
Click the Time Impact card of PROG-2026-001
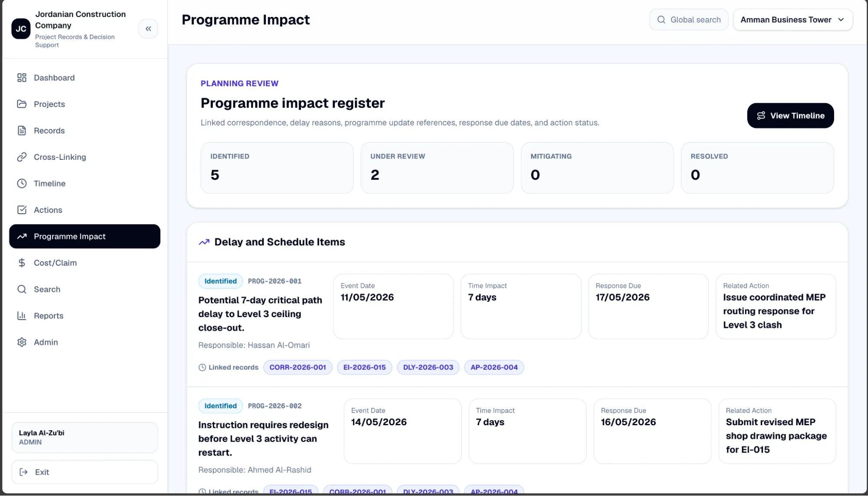(x=521, y=306)
